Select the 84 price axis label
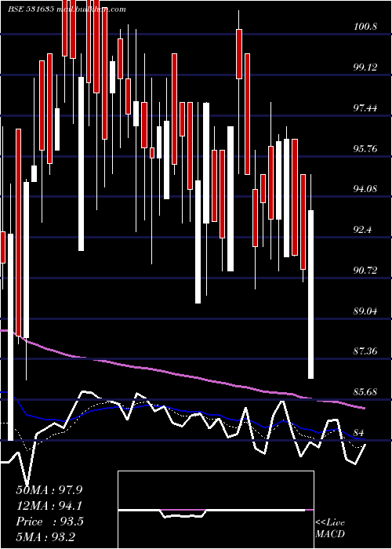 pos(359,432)
